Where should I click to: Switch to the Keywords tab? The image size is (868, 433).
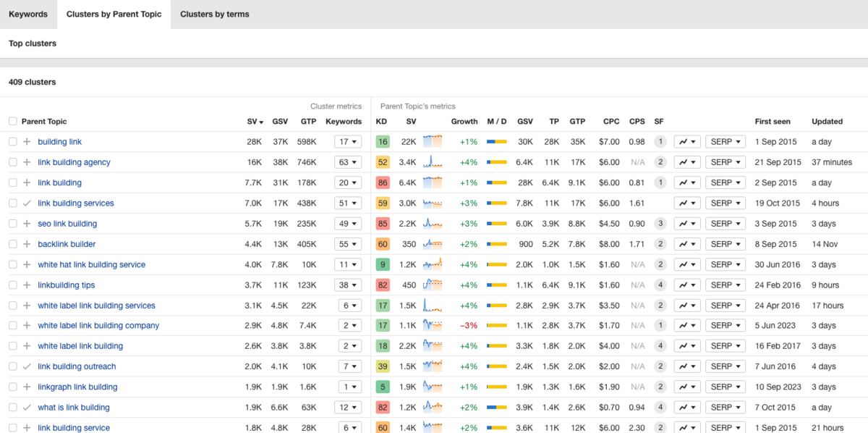[28, 14]
